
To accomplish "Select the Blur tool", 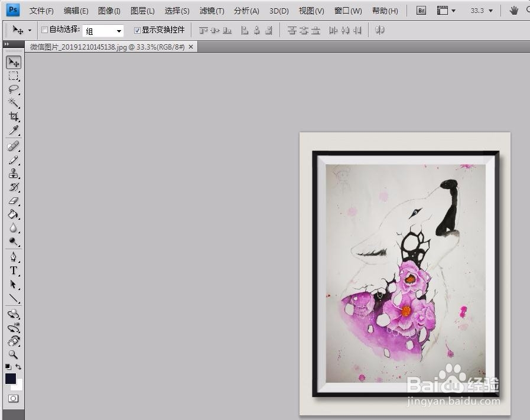I will click(x=13, y=228).
